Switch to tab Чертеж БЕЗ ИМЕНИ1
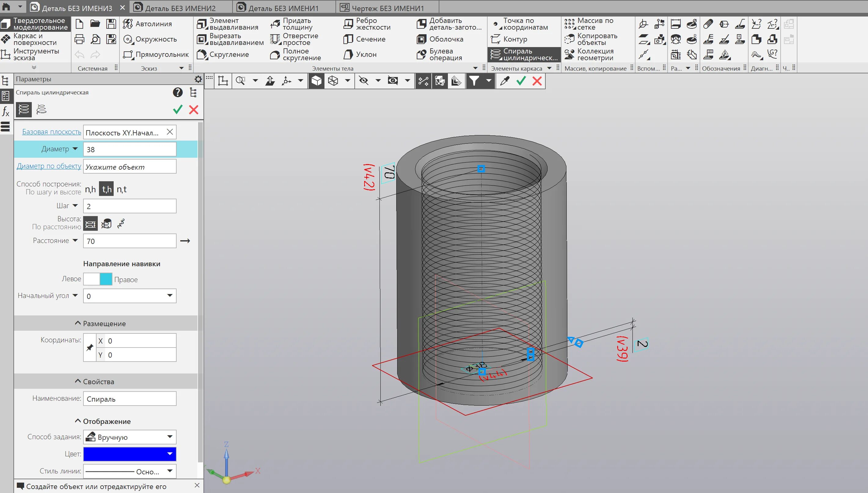This screenshot has height=493, width=868. pos(387,8)
